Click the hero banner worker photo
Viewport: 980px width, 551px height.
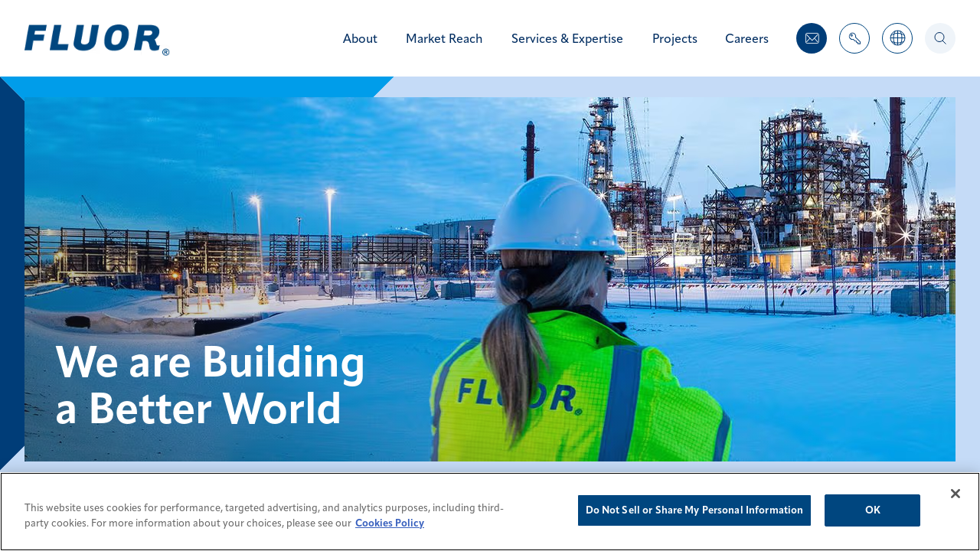490,279
